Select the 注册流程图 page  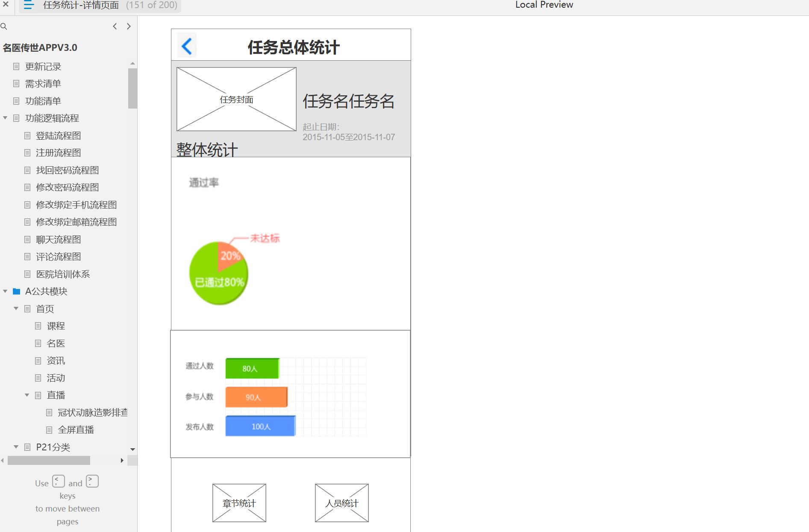pos(59,153)
